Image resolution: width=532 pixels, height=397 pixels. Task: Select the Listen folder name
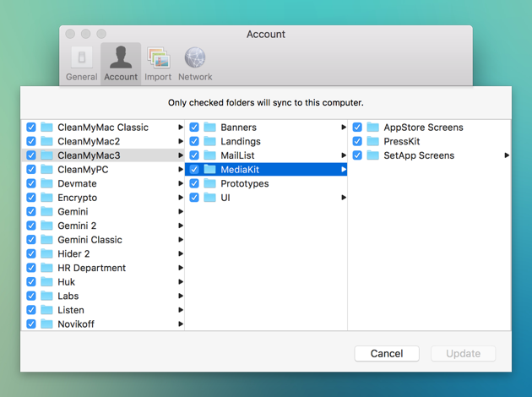click(71, 310)
